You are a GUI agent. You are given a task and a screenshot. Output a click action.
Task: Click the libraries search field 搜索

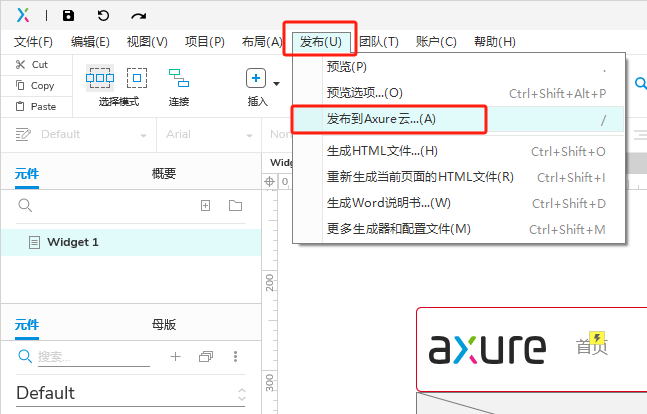point(94,357)
